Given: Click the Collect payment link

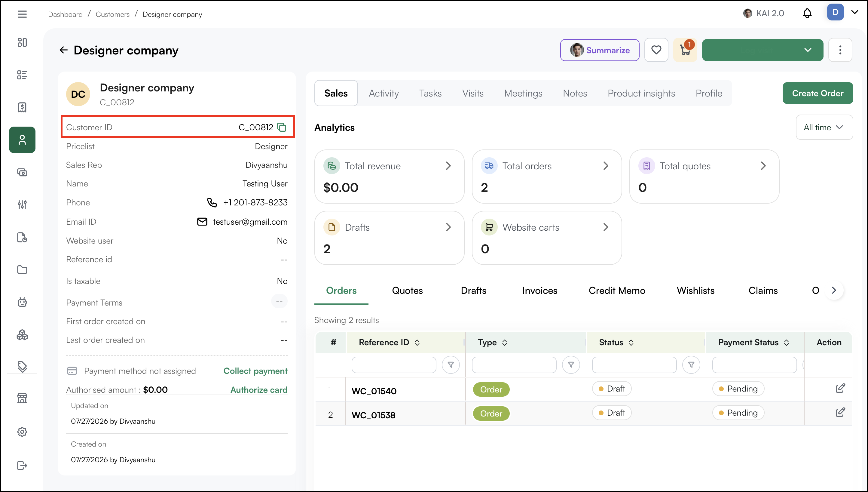Looking at the screenshot, I should [x=255, y=371].
